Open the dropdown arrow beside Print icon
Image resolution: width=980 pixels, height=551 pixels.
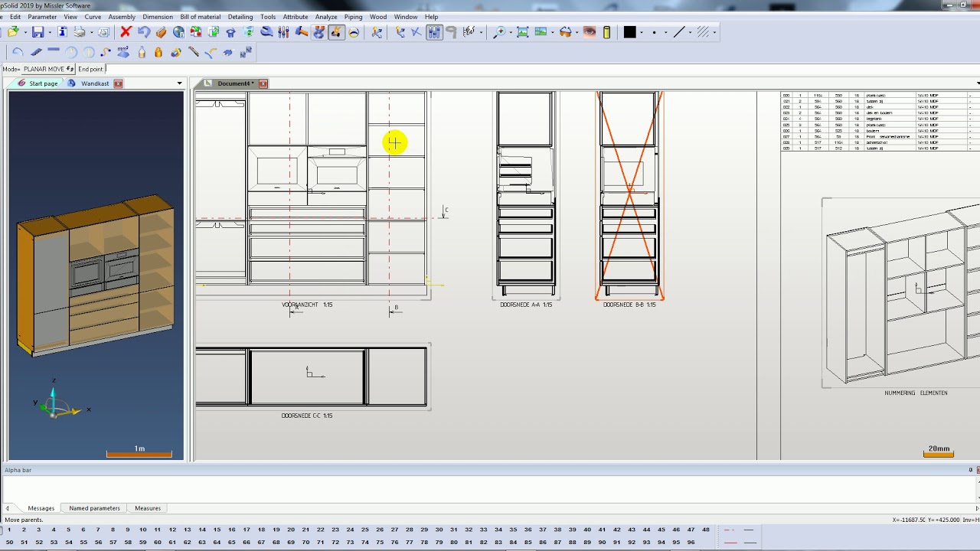click(x=91, y=32)
